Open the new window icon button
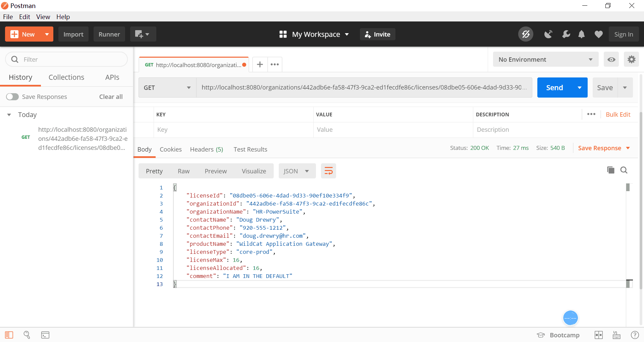 pyautogui.click(x=143, y=34)
